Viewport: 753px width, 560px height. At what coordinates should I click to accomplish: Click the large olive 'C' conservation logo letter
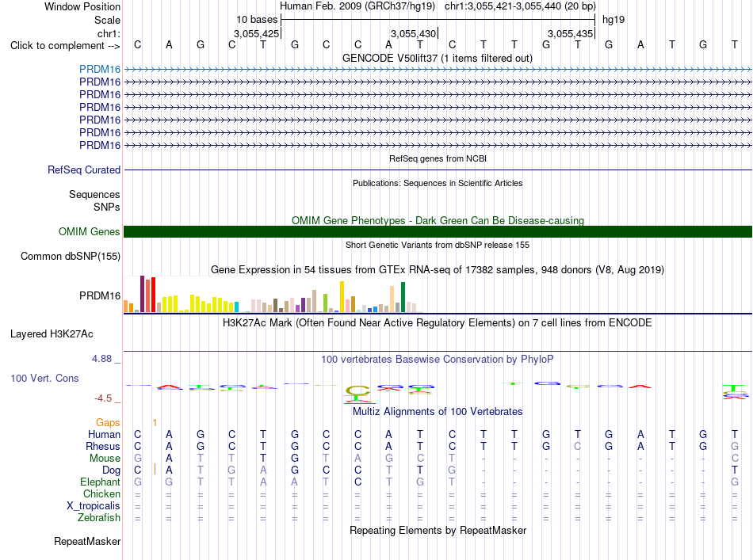357,390
